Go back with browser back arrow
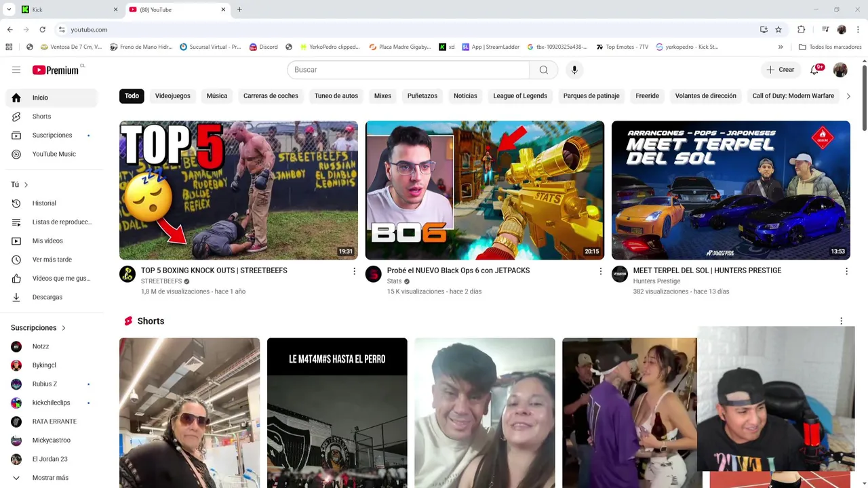868x488 pixels. coord(9,30)
